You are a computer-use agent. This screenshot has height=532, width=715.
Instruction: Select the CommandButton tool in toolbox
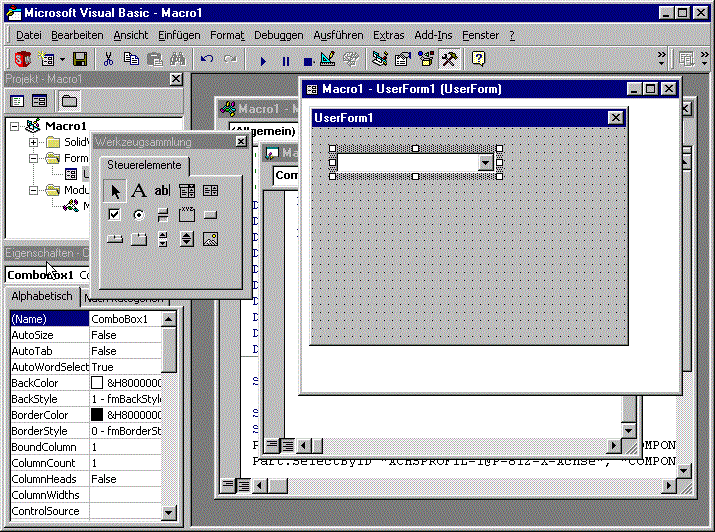[210, 215]
